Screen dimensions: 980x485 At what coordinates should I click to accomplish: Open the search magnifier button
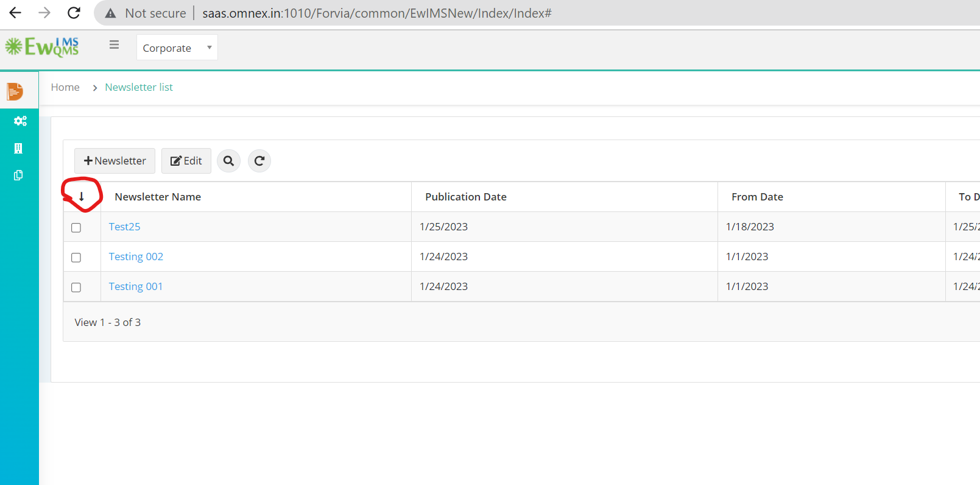(228, 161)
